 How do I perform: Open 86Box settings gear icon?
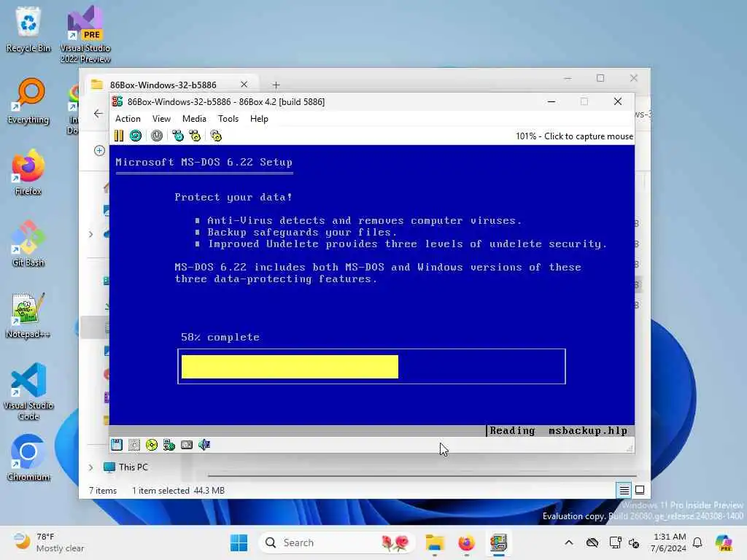216,136
